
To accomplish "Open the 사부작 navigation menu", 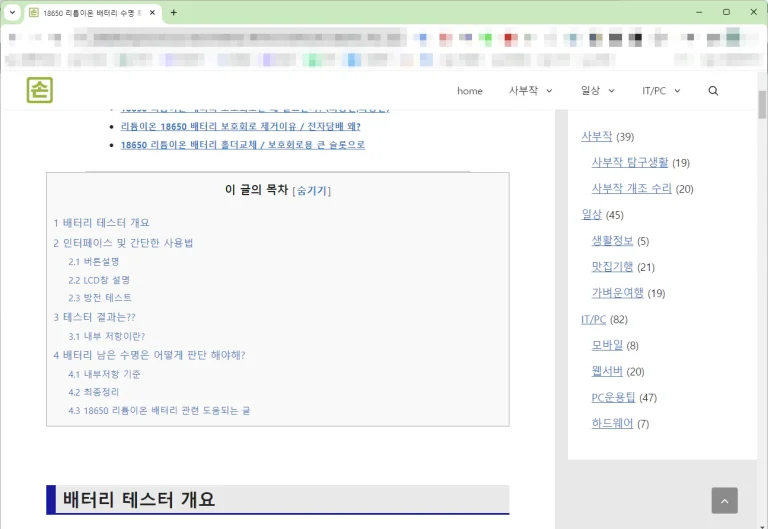I will (524, 91).
